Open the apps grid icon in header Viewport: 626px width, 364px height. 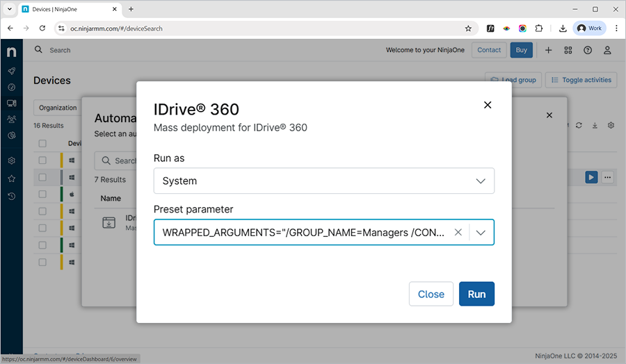click(568, 50)
